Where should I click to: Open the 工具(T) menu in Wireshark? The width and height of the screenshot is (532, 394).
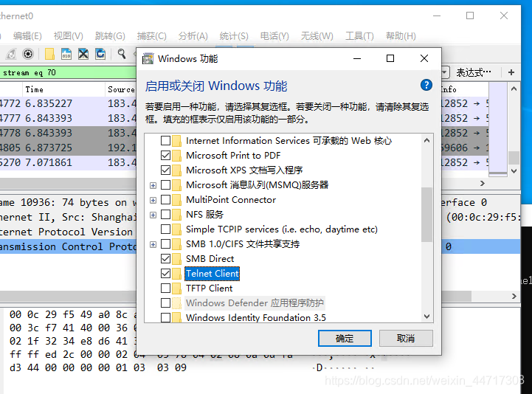(359, 36)
